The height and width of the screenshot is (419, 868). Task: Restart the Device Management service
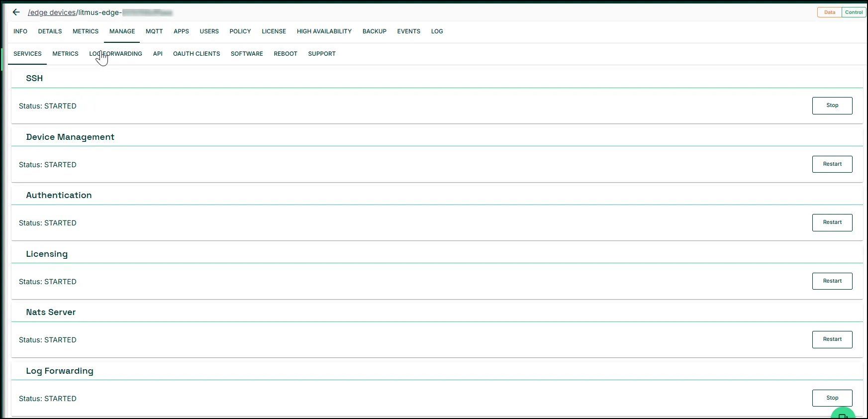click(832, 164)
